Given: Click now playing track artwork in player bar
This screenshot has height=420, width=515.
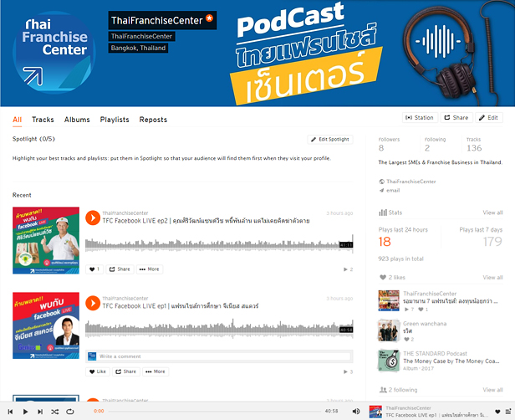Looking at the screenshot, I should (375, 412).
